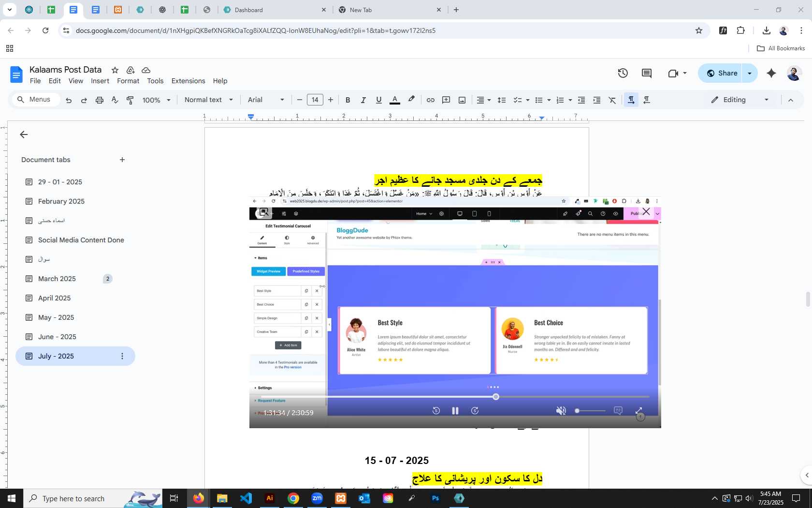Decrease the font size

coord(300,100)
